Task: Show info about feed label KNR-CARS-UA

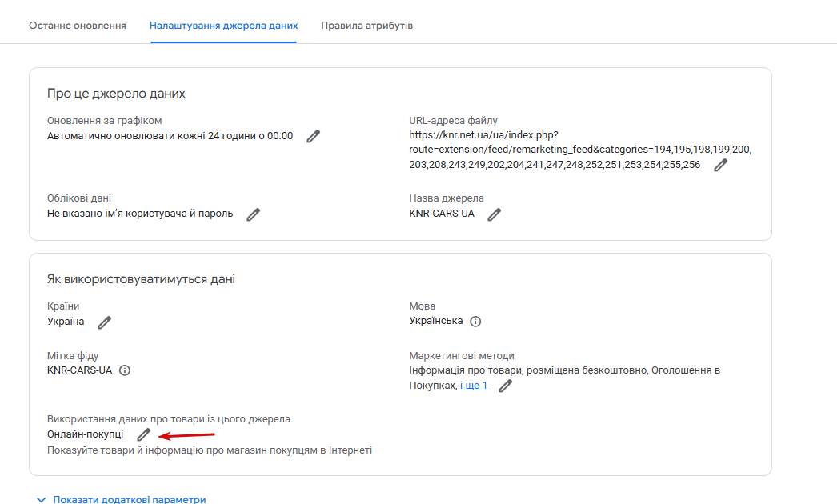Action: pyautogui.click(x=124, y=370)
